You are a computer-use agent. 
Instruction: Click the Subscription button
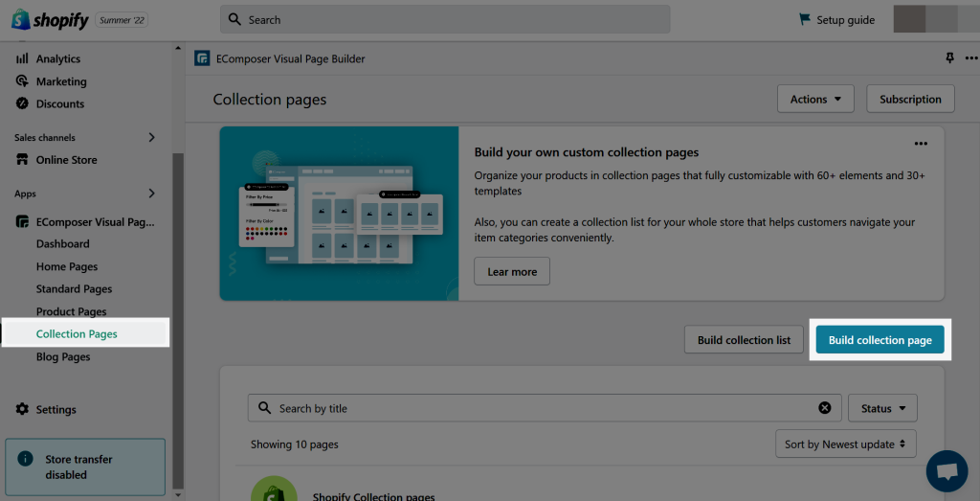click(910, 99)
